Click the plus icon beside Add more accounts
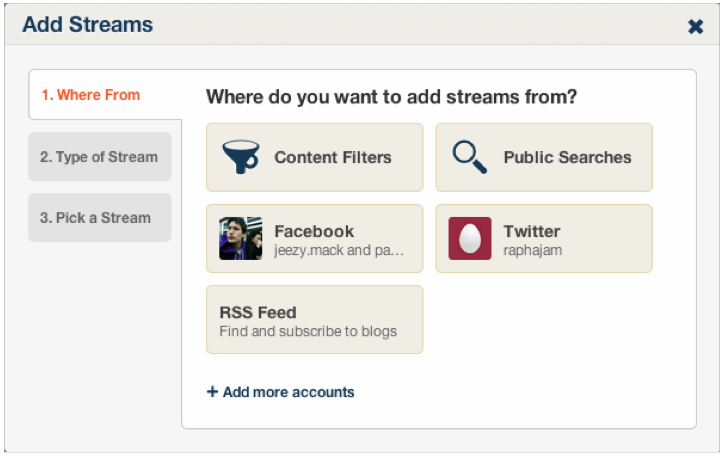The width and height of the screenshot is (724, 457). [212, 392]
